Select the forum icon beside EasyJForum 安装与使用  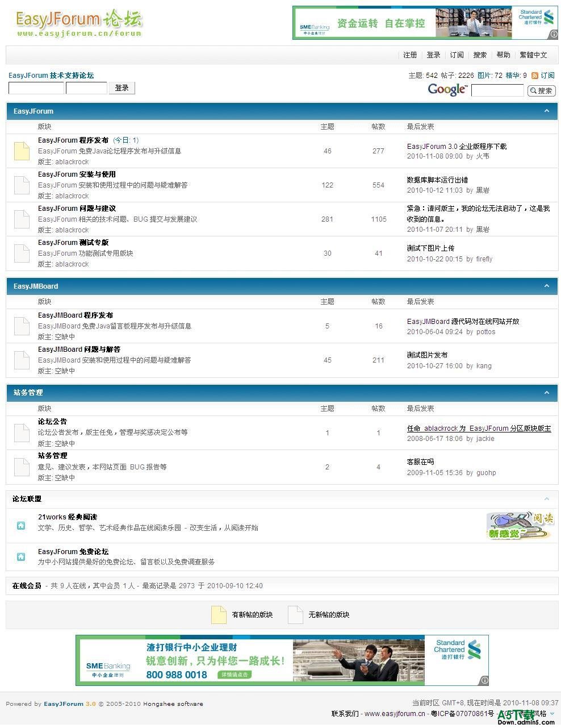click(x=22, y=185)
